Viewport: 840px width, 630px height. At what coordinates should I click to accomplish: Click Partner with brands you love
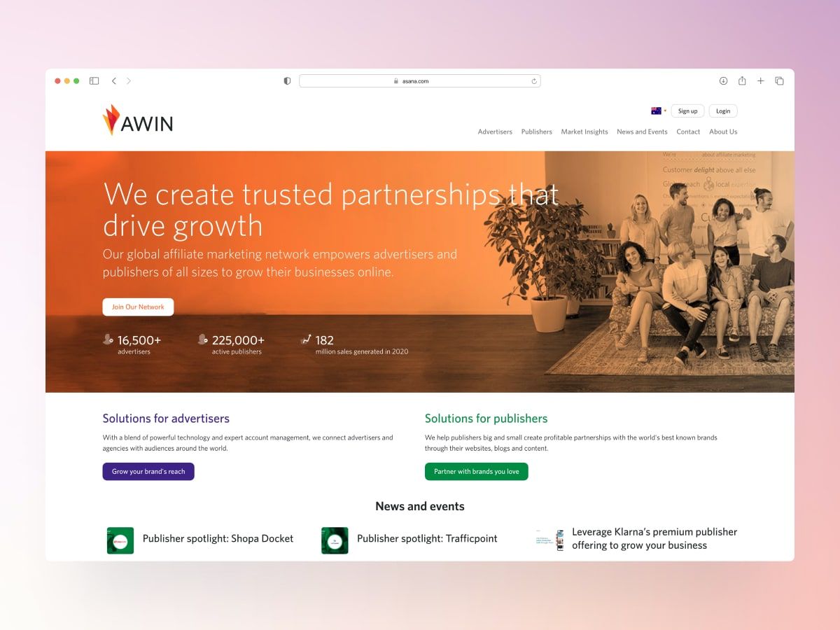[x=477, y=471]
